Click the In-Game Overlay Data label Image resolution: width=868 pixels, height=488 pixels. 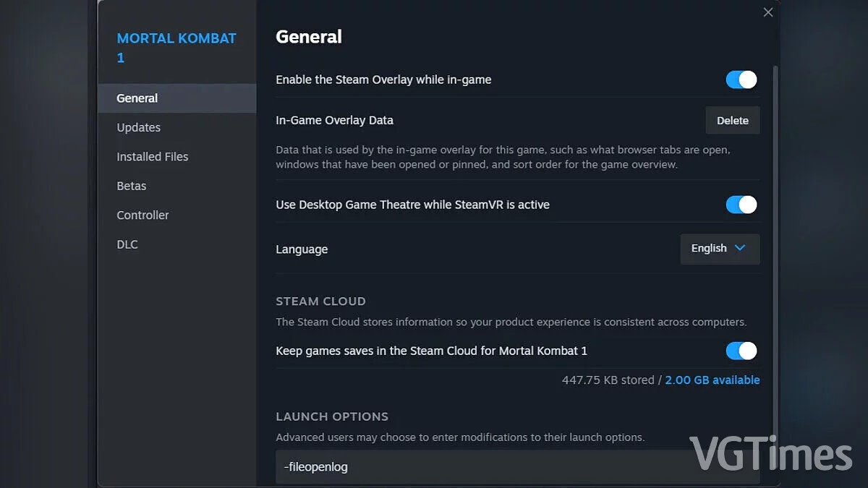334,121
